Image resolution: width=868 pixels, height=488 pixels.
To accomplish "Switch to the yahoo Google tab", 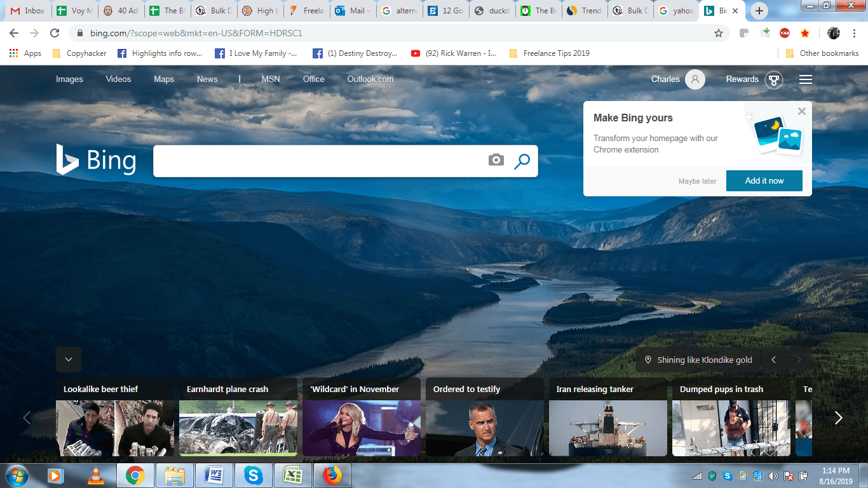I will (x=677, y=11).
